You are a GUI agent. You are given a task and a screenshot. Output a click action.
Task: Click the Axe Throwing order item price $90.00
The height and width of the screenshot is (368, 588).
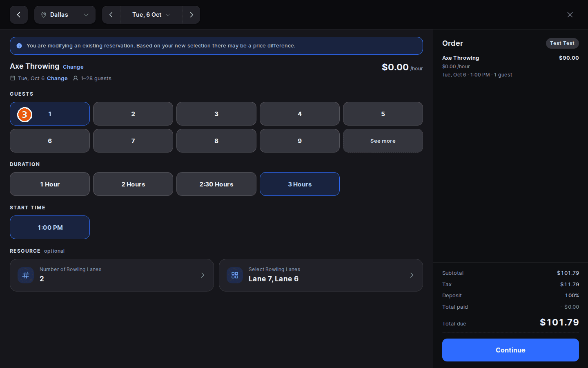tap(569, 58)
